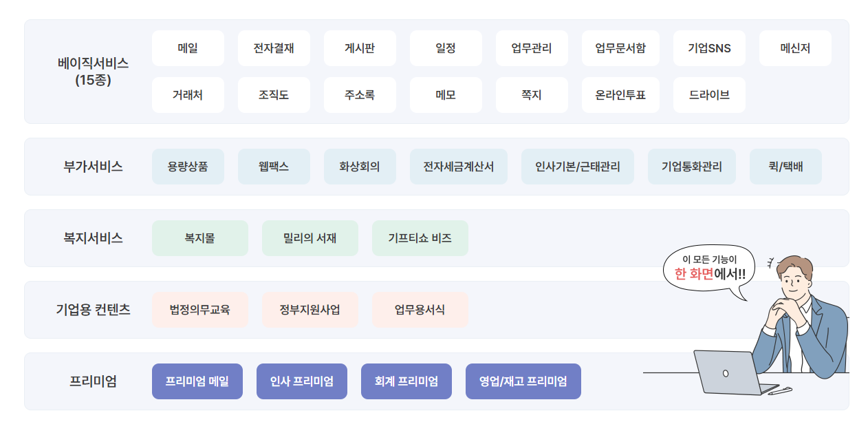Image resolution: width=868 pixels, height=422 pixels.
Task: Select 인사기본/근태관리 button
Action: (578, 167)
